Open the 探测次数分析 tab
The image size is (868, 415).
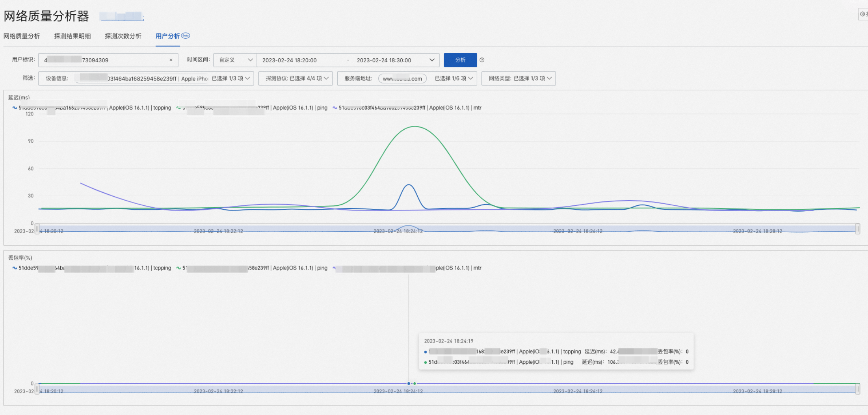click(x=123, y=36)
